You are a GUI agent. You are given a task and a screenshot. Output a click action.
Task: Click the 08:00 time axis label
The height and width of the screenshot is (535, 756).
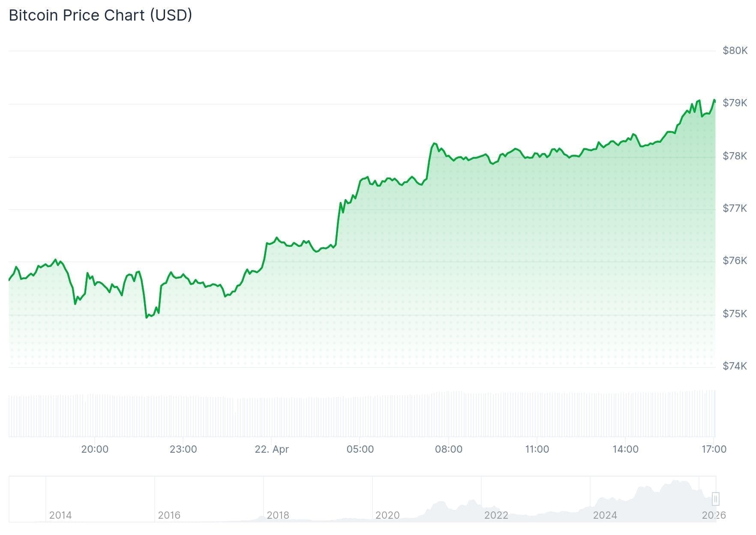pyautogui.click(x=449, y=449)
